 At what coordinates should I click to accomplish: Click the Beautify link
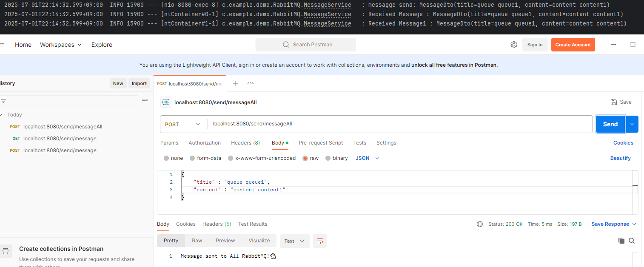[620, 158]
